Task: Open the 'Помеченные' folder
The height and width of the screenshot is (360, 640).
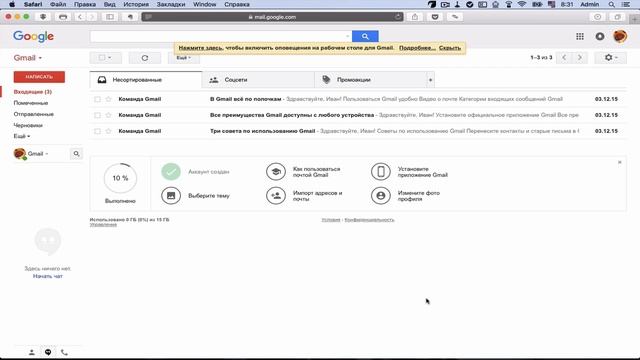Action: (31, 103)
